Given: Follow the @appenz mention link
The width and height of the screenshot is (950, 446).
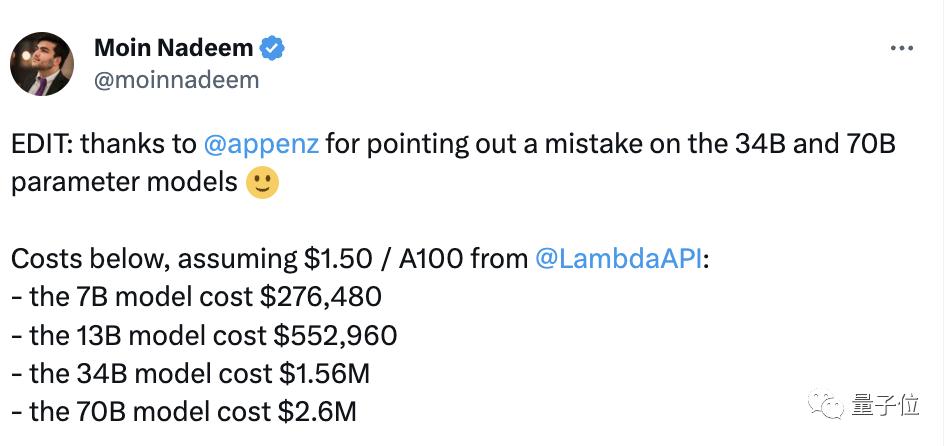Looking at the screenshot, I should 261,145.
